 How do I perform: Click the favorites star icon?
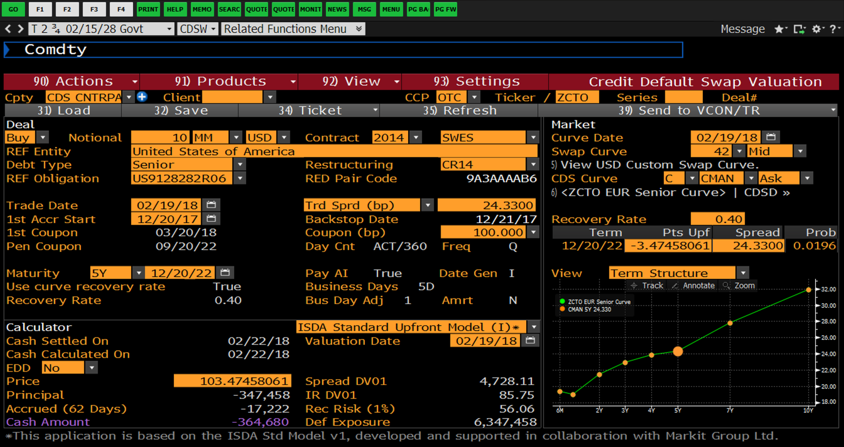point(780,29)
